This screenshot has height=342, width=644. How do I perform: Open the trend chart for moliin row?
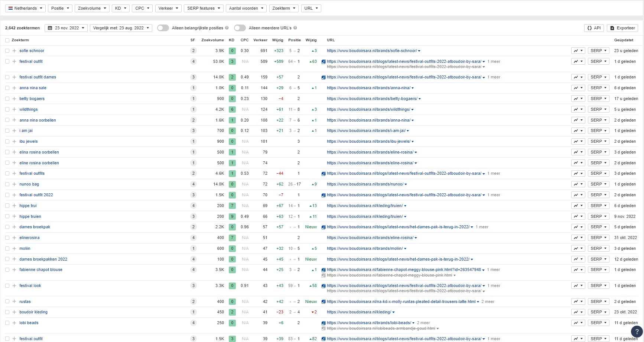click(x=578, y=248)
